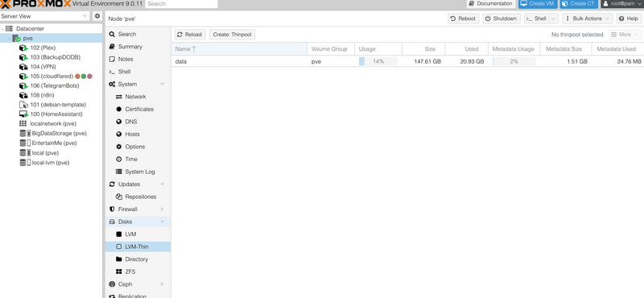Open the root@pam user menu

tap(622, 4)
